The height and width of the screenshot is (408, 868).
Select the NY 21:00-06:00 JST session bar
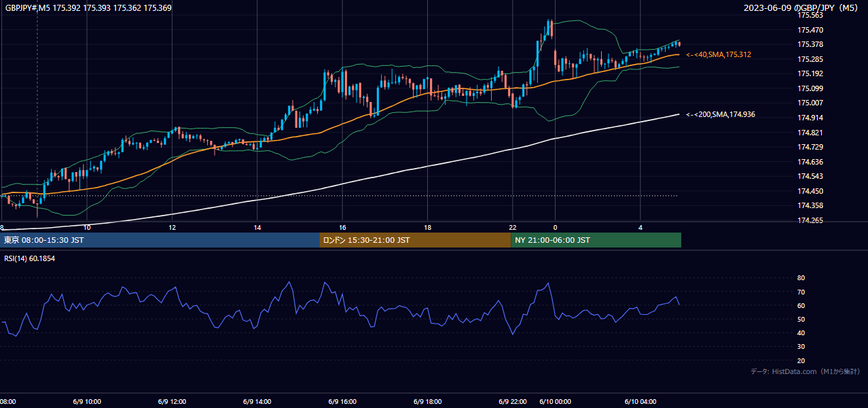coord(596,240)
